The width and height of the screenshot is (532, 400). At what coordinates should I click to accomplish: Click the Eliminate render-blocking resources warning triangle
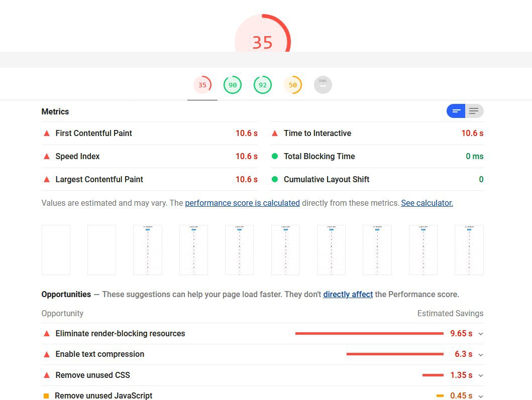(47, 334)
